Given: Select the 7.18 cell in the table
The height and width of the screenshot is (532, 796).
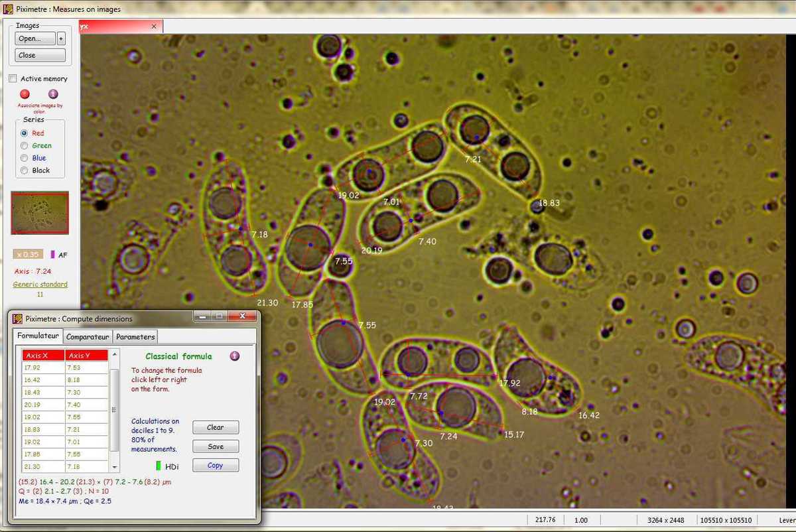Looking at the screenshot, I should point(86,466).
